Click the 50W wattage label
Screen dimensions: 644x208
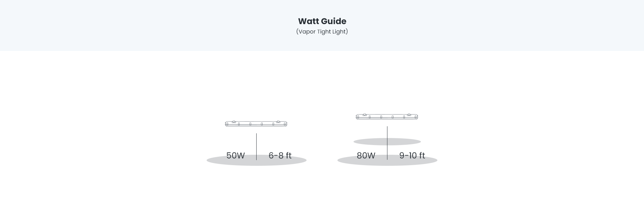235,155
